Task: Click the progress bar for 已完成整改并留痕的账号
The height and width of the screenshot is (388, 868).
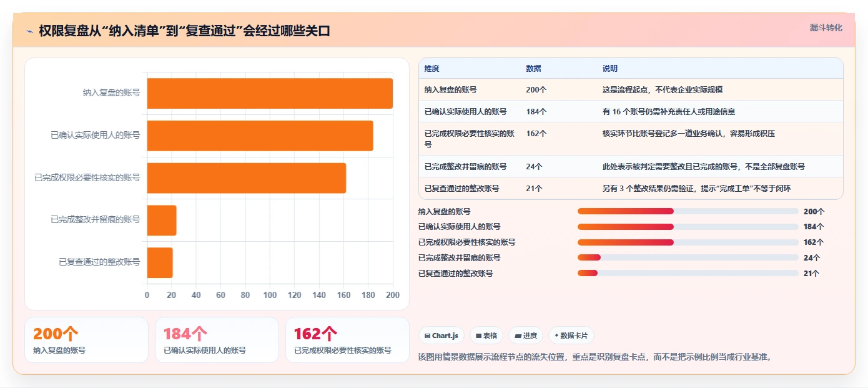Action: point(688,257)
